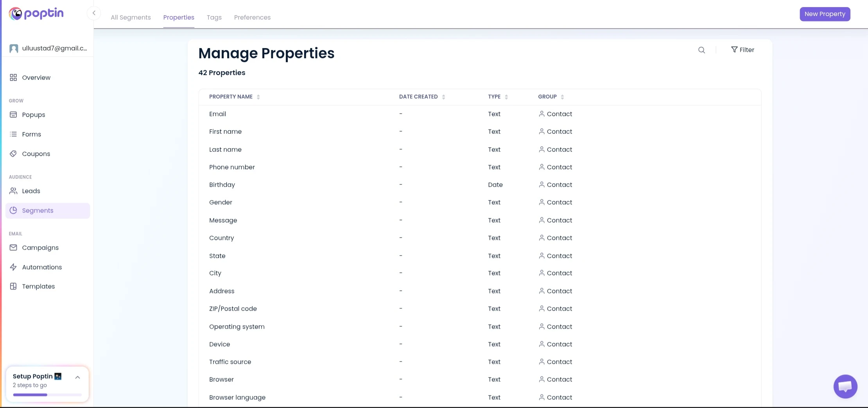
Task: Click the Birthday property name
Action: coord(222,185)
